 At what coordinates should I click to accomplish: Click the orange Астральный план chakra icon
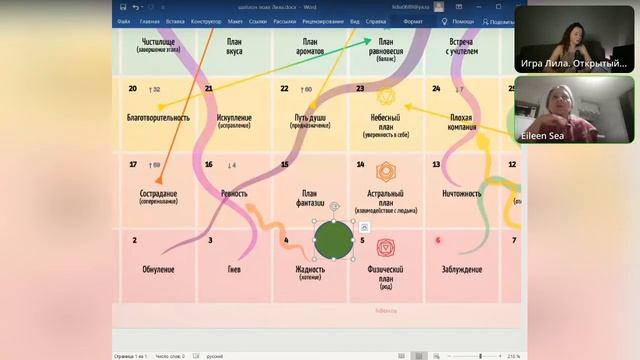386,171
